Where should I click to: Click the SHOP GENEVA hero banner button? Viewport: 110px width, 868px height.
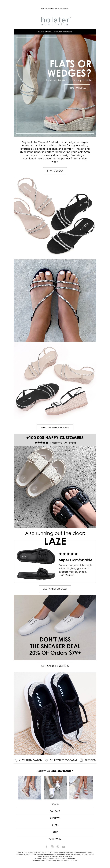pyautogui.click(x=77, y=88)
